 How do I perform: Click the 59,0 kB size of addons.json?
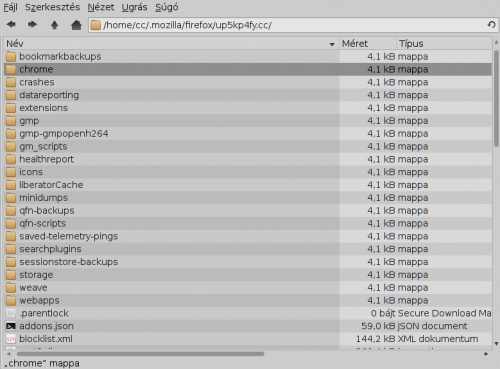point(378,326)
